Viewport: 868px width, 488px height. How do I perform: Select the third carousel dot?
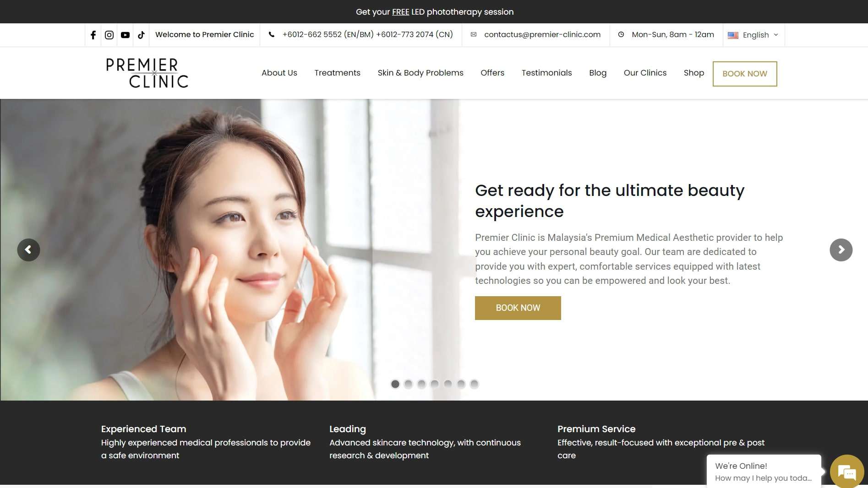[422, 384]
